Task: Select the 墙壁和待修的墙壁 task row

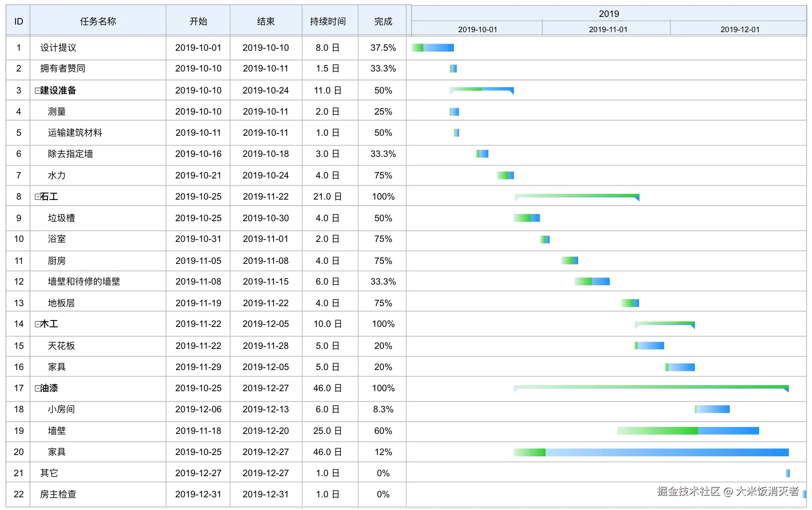Action: [84, 282]
